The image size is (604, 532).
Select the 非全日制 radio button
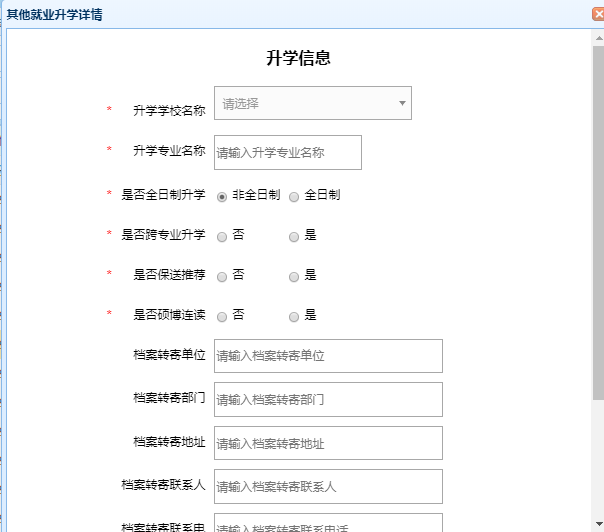point(222,196)
